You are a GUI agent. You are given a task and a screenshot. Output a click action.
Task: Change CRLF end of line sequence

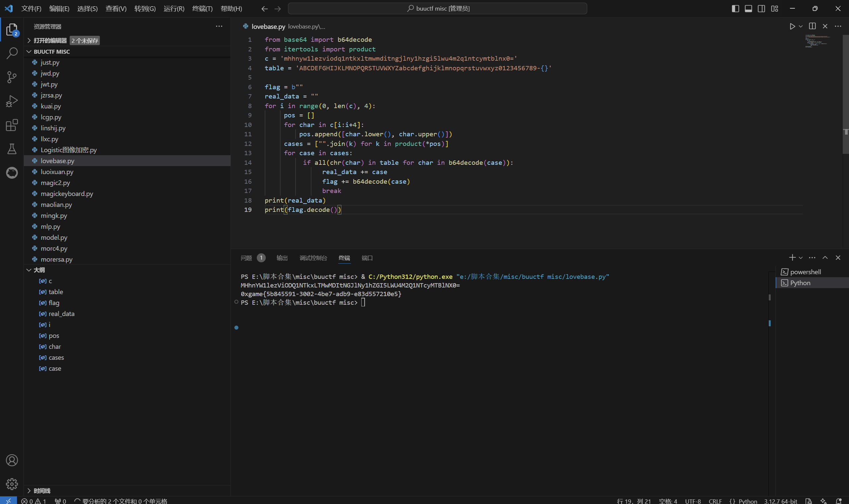point(715,501)
